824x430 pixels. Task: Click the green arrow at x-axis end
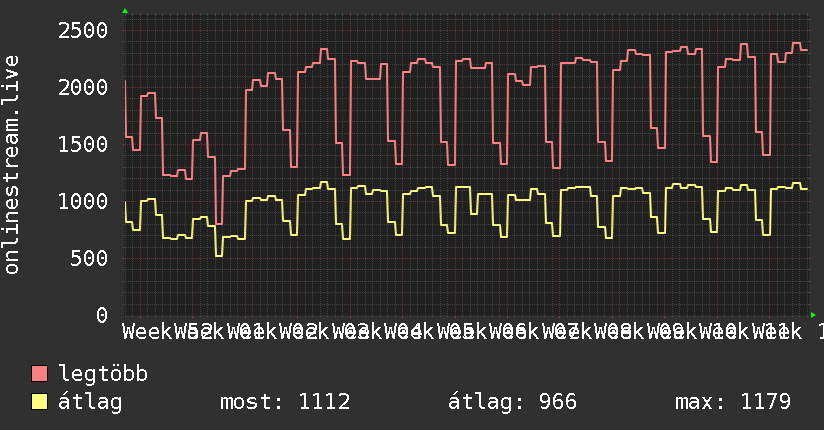pyautogui.click(x=813, y=315)
